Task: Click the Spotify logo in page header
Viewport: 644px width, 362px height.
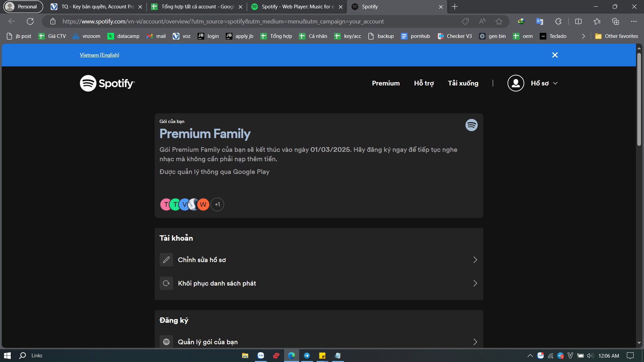Action: pos(107,83)
